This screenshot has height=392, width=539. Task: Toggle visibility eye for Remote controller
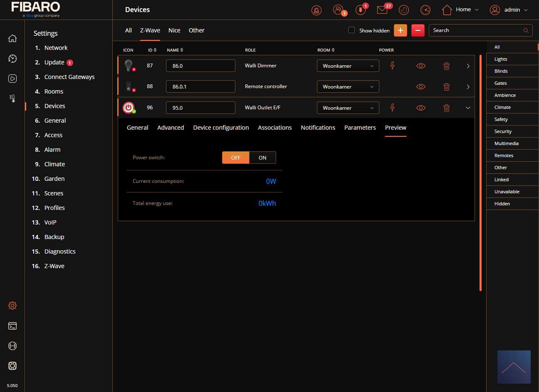click(421, 87)
